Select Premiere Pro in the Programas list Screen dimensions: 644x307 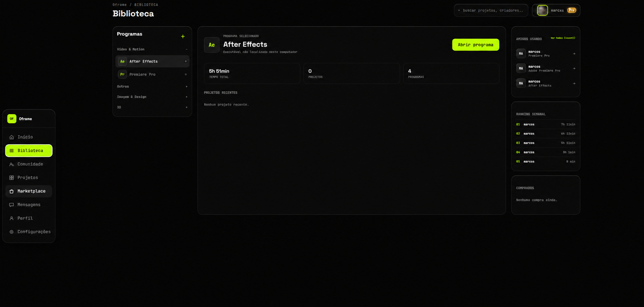click(152, 74)
